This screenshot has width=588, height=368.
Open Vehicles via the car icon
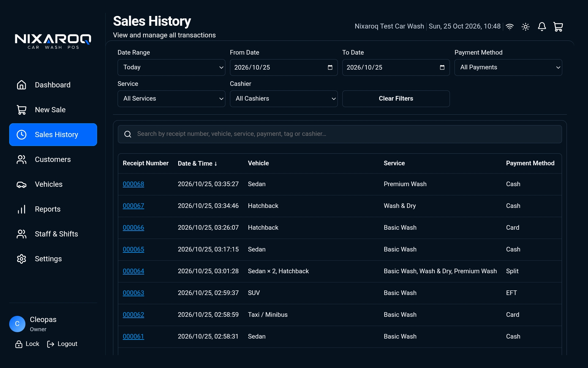pos(21,184)
